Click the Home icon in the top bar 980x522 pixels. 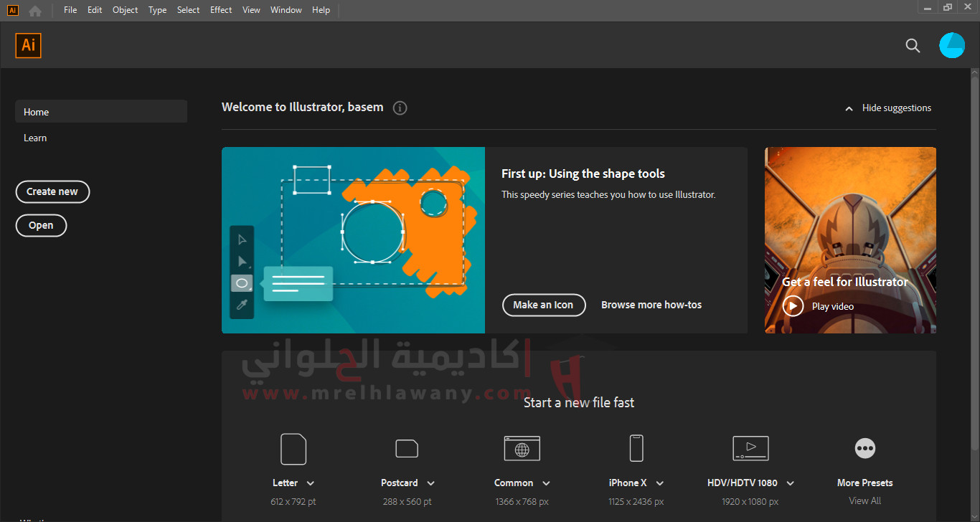click(x=34, y=10)
